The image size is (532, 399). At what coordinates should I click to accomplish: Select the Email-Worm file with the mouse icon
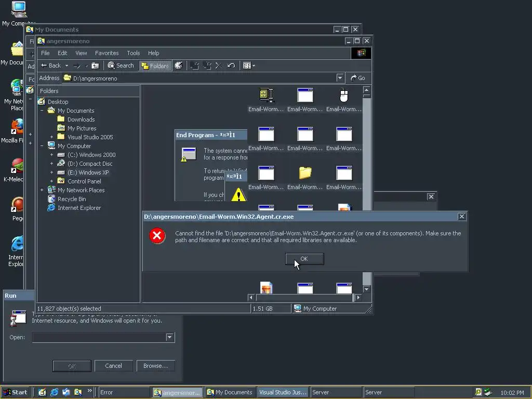coord(344,100)
